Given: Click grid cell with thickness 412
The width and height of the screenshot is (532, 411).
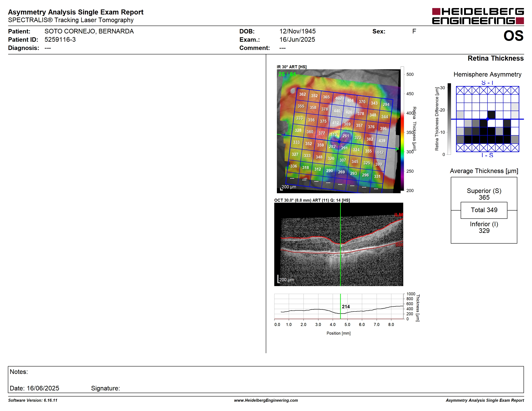Looking at the screenshot, I should (x=336, y=123).
